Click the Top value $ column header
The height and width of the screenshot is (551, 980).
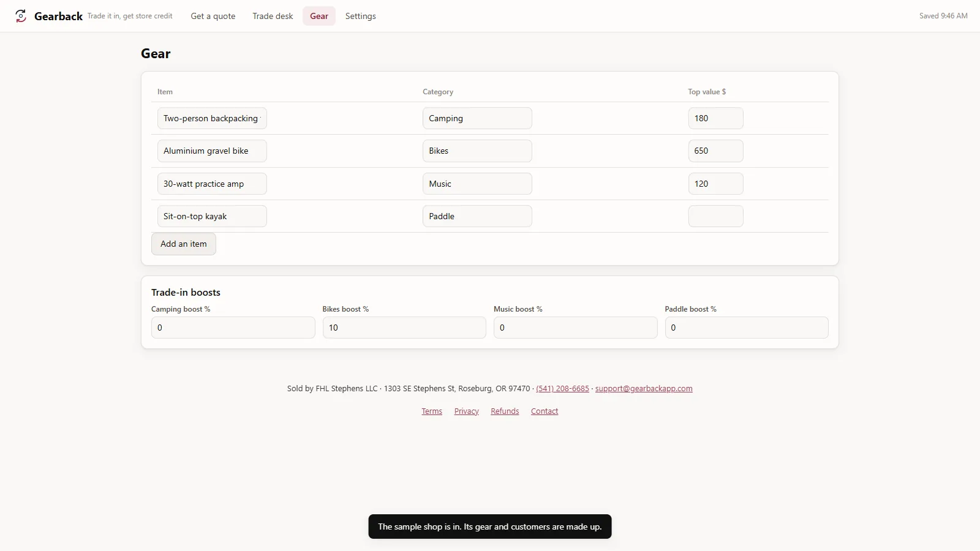tap(707, 92)
